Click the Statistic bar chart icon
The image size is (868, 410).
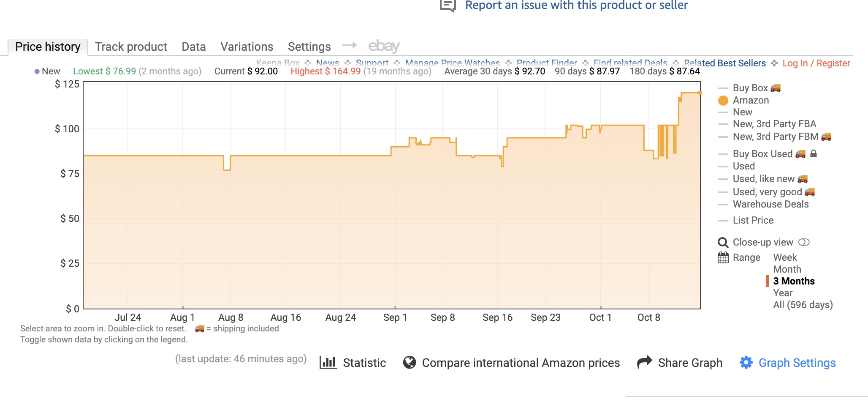click(328, 363)
